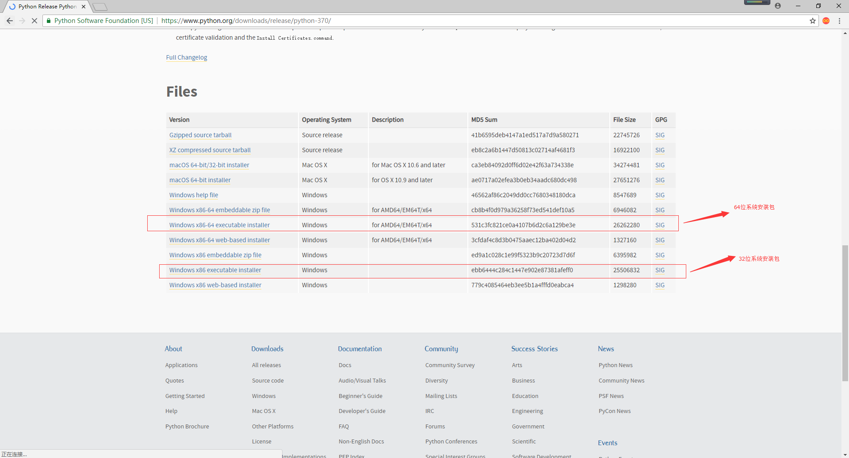Select file size 26262280
This screenshot has height=458, width=849.
point(626,225)
